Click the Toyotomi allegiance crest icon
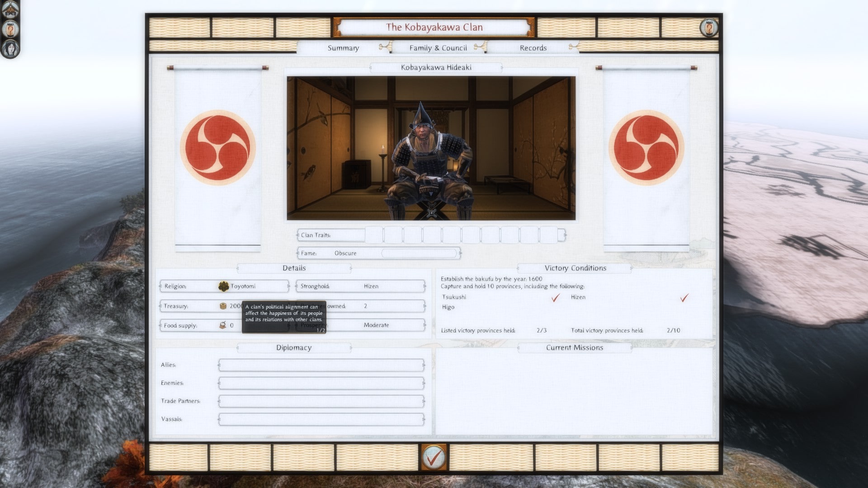The width and height of the screenshot is (868, 488). (x=223, y=286)
